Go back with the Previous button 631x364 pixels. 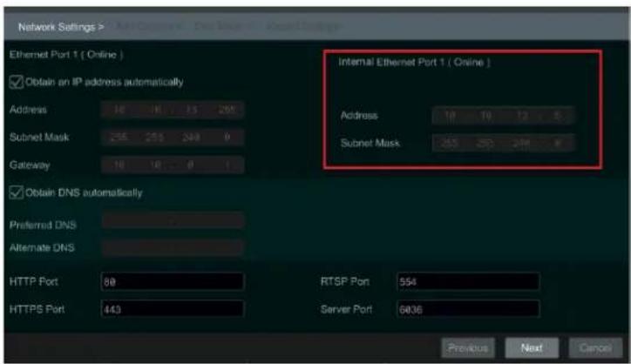coord(468,348)
